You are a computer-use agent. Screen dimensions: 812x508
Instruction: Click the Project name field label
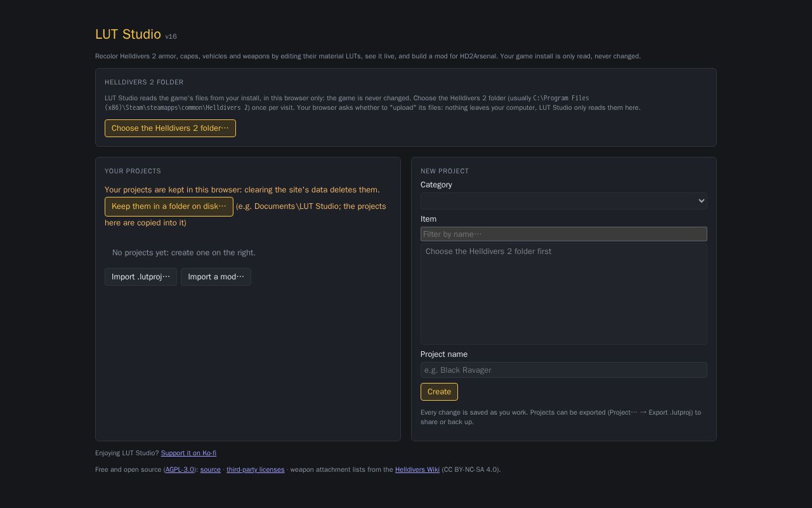[x=444, y=354]
